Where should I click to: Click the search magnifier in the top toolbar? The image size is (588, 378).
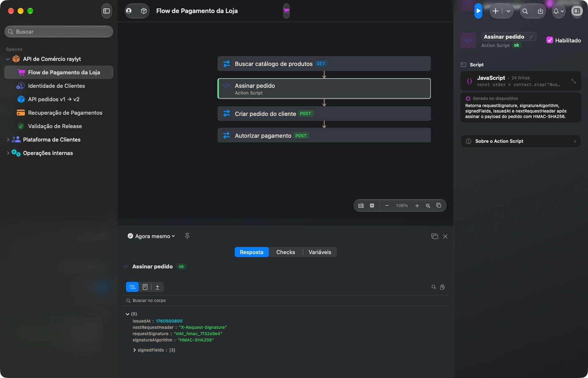[x=525, y=11]
